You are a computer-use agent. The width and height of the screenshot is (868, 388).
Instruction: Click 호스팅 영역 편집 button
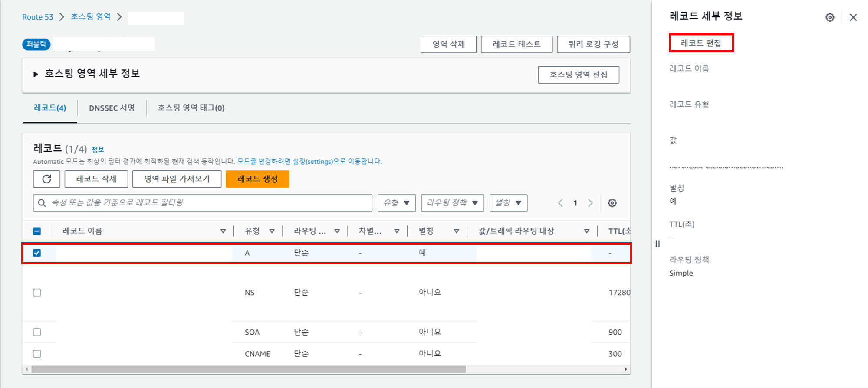tap(579, 75)
